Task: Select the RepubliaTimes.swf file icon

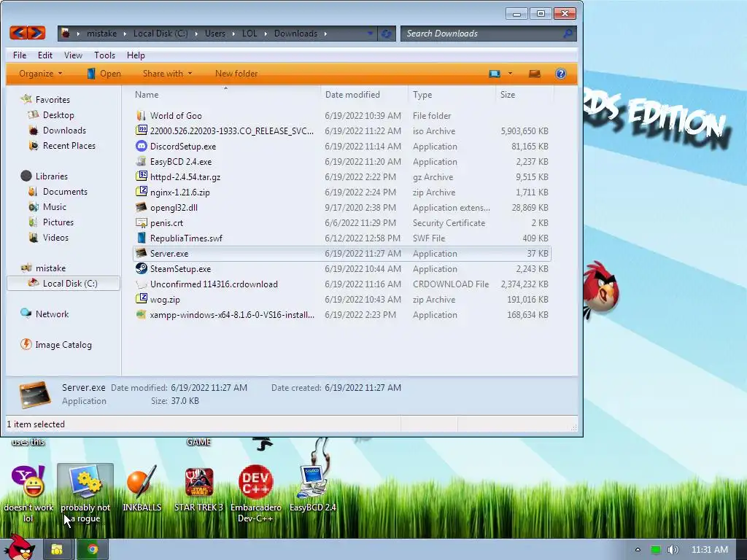Action: (x=141, y=238)
